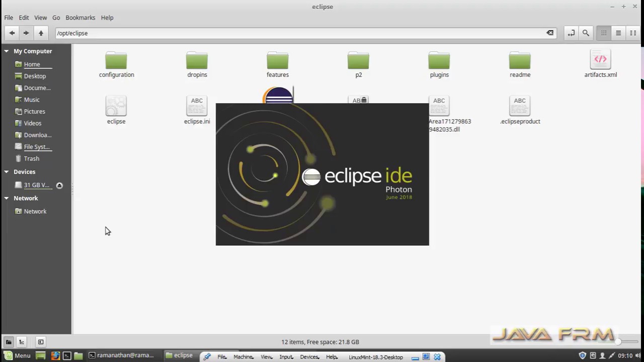644x362 pixels.
Task: Go to Home in sidebar
Action: point(32,64)
